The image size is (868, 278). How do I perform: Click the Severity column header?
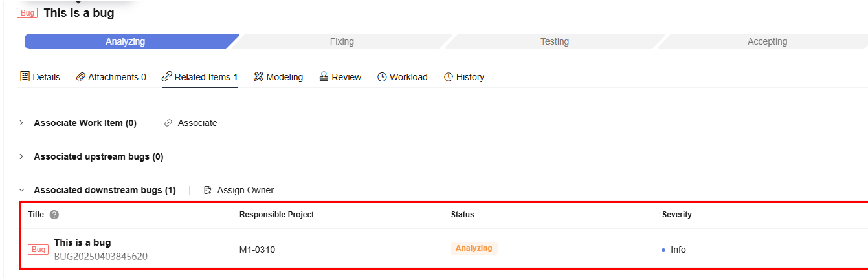677,215
